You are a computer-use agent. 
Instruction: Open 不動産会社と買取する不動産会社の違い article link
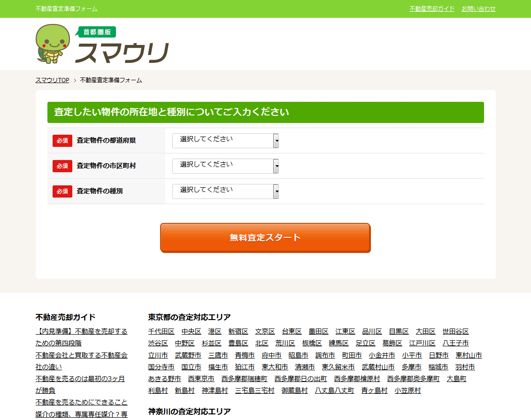(82, 361)
